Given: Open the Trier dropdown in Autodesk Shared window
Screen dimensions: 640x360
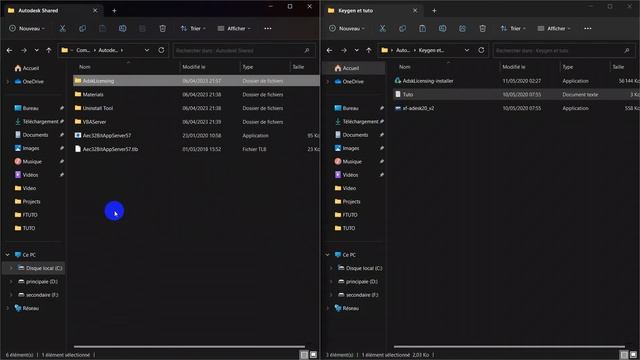Looking at the screenshot, I should point(193,28).
